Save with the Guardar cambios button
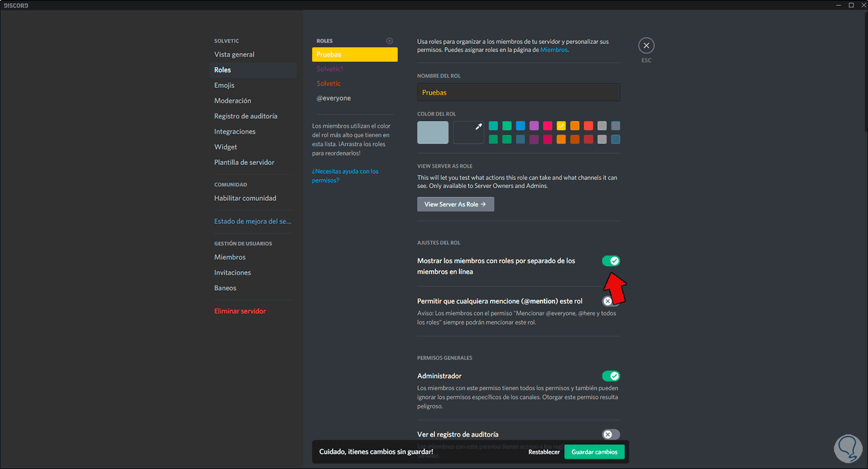The height and width of the screenshot is (469, 868). 594,452
